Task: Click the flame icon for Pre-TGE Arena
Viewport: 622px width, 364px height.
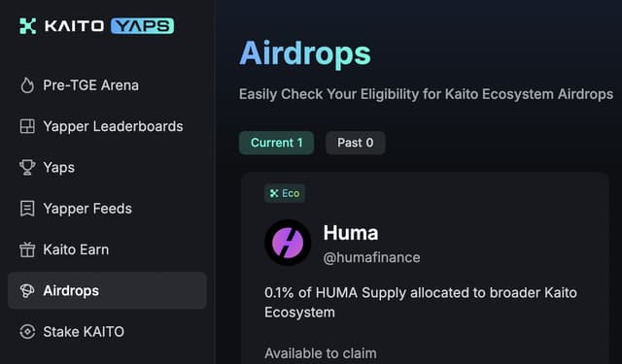Action: [27, 85]
